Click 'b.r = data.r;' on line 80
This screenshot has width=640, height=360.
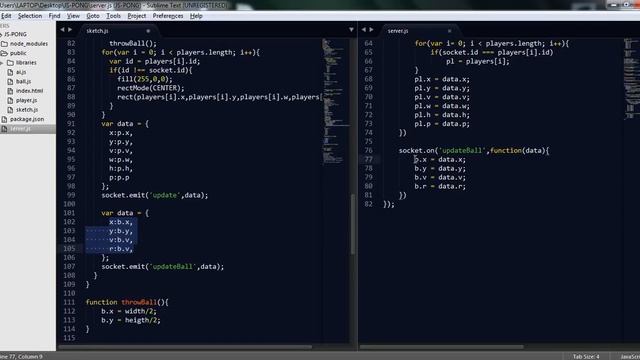pos(440,186)
